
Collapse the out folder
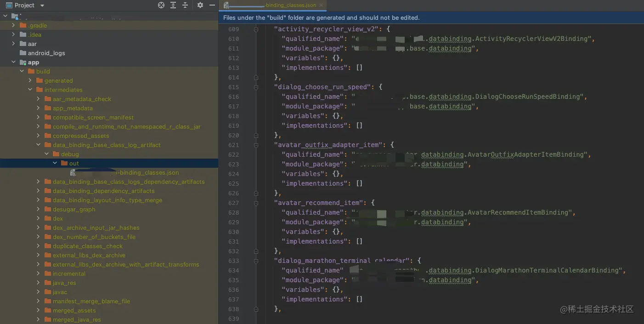tap(55, 163)
